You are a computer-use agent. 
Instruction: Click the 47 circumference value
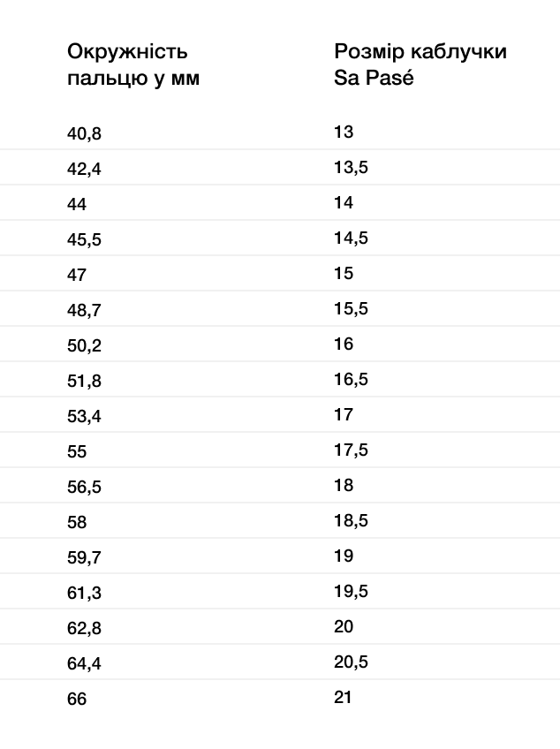click(x=77, y=275)
